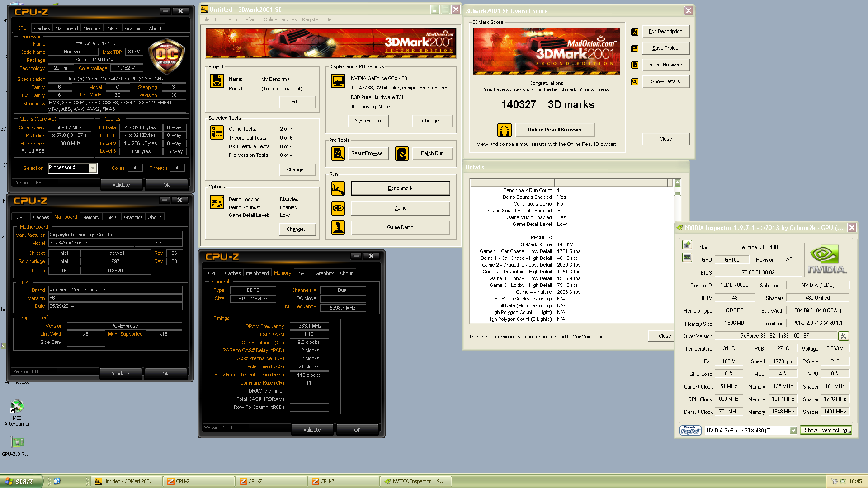Screen dimensions: 868x488
Task: Click the Batch Run icon
Action: (x=402, y=154)
